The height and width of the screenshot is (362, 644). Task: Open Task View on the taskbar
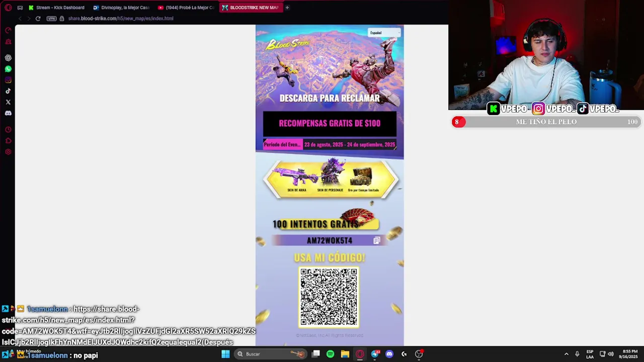coord(316,354)
